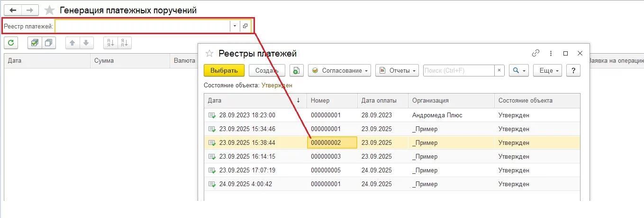644x218 pixels.
Task: Star the Реестры платежей window
Action: 209,54
